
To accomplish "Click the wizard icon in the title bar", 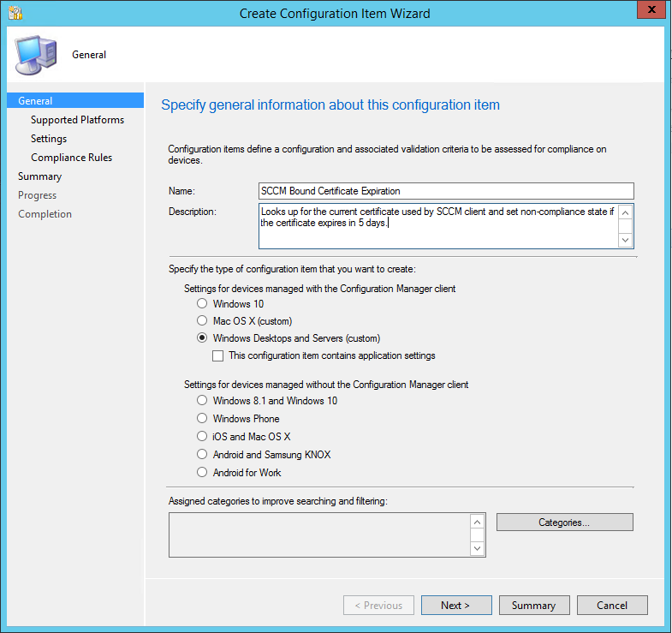I will [x=15, y=13].
